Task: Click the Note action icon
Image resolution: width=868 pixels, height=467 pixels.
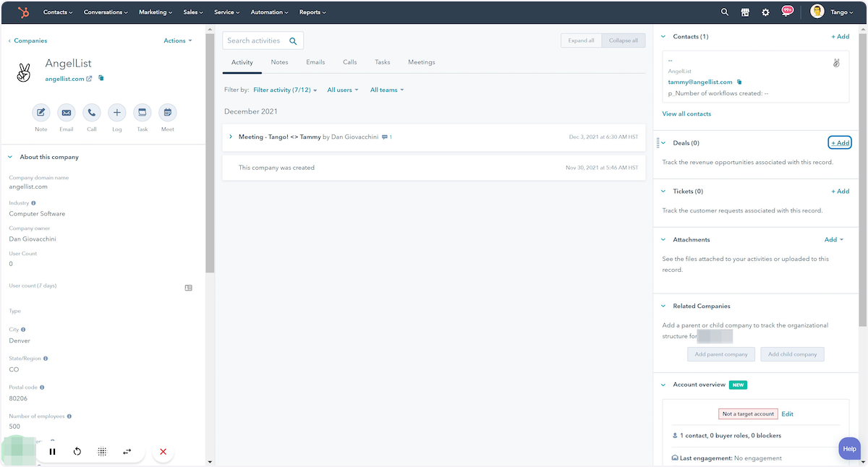Action: pos(41,113)
